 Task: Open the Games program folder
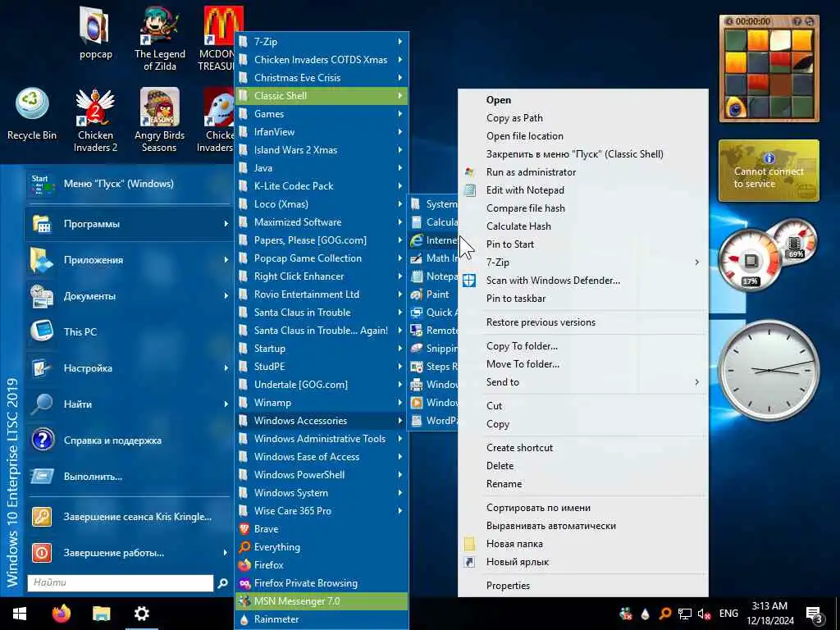pyautogui.click(x=322, y=113)
